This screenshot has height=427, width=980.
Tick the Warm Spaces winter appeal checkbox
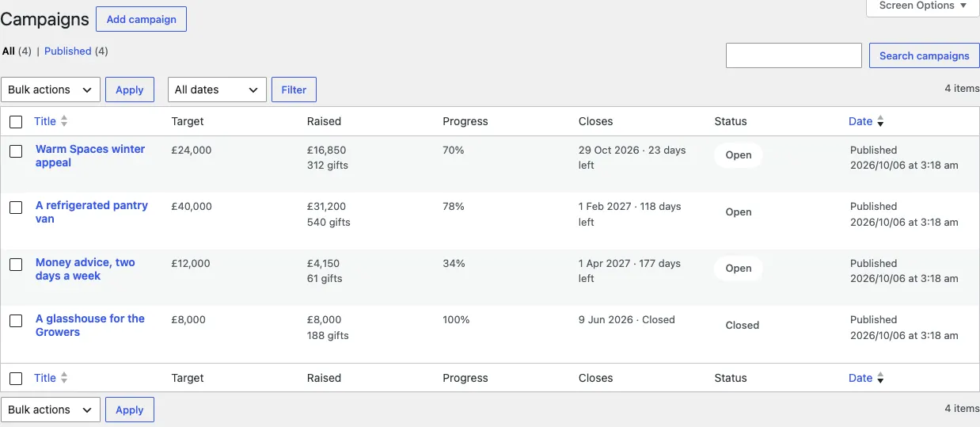pyautogui.click(x=16, y=151)
